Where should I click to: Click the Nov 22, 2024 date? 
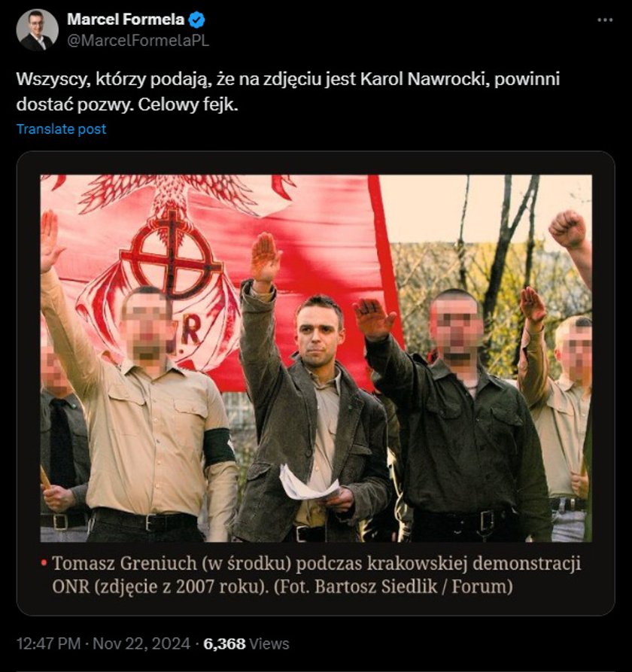point(141,643)
